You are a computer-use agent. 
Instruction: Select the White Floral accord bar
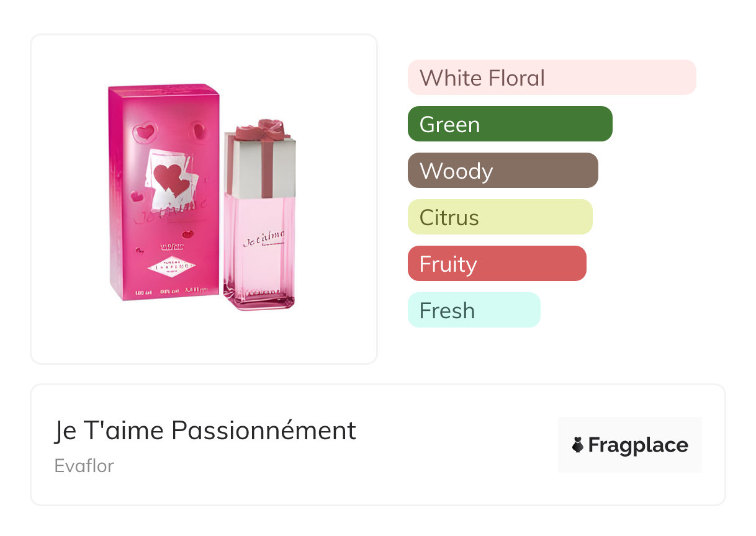pyautogui.click(x=551, y=78)
